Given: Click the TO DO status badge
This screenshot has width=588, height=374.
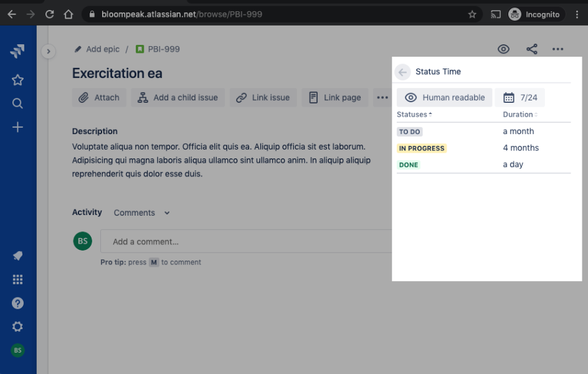Looking at the screenshot, I should 409,132.
